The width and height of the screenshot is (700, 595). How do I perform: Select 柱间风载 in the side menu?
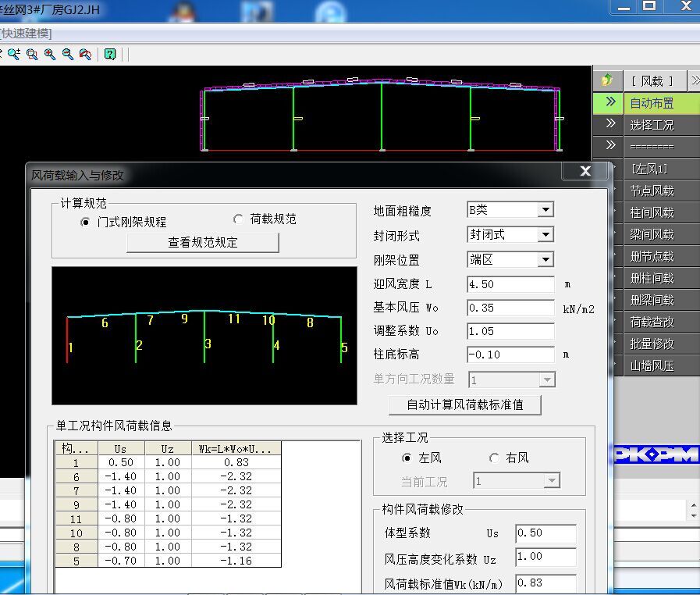coord(661,212)
